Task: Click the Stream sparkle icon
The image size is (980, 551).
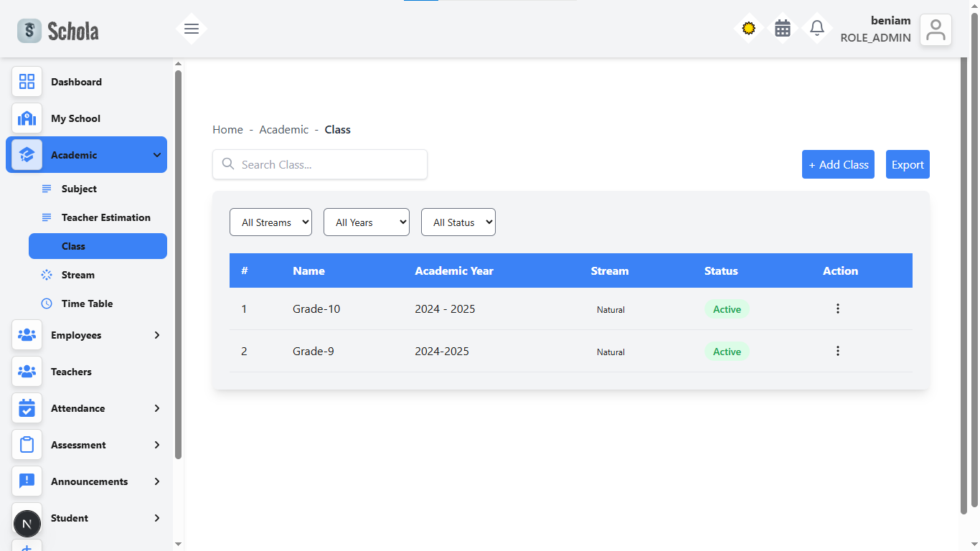Action: pyautogui.click(x=46, y=275)
